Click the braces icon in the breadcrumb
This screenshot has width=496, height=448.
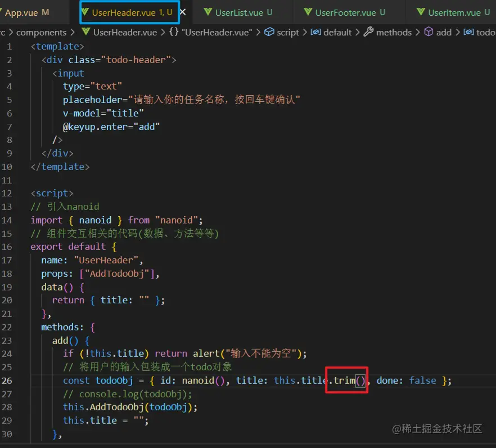[x=174, y=32]
